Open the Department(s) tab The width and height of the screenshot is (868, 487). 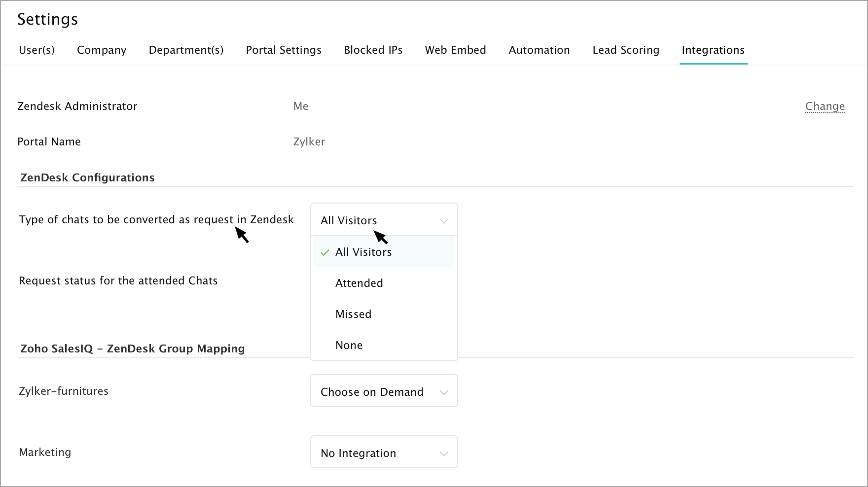(186, 50)
